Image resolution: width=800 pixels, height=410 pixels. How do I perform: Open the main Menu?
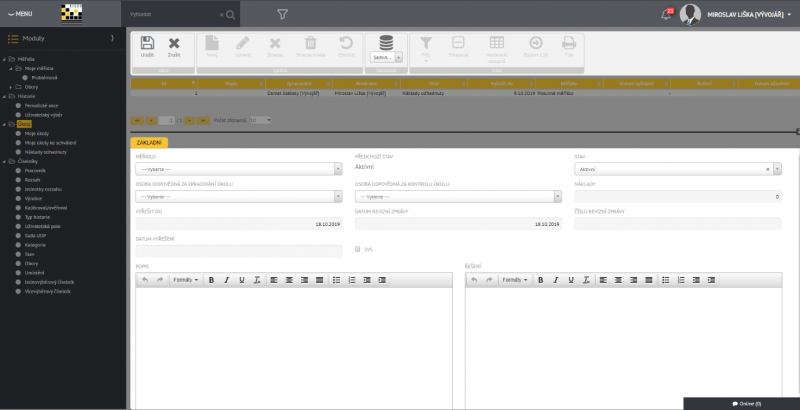21,13
